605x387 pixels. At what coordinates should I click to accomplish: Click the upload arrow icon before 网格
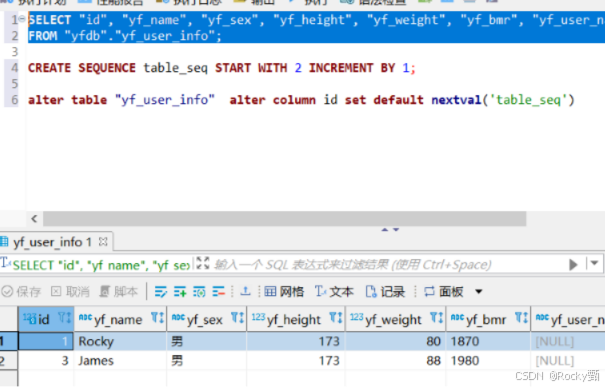(245, 291)
